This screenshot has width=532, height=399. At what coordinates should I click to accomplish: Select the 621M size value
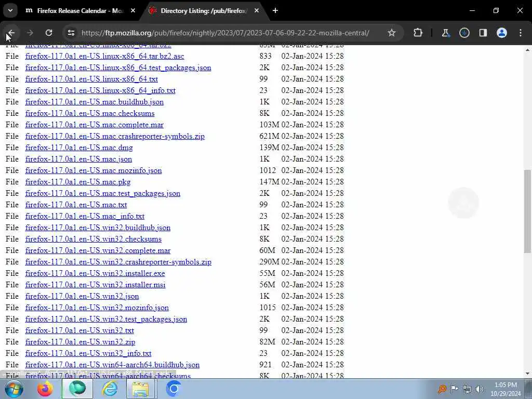point(270,136)
